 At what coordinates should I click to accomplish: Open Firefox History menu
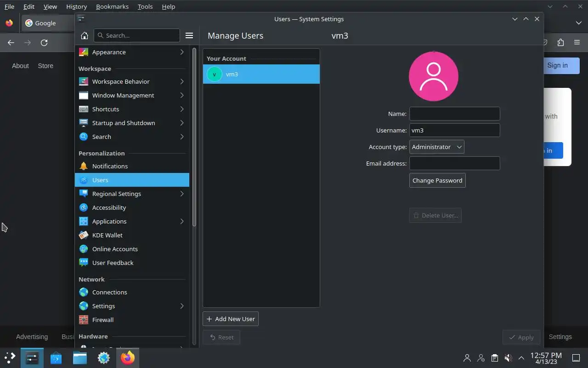(76, 6)
